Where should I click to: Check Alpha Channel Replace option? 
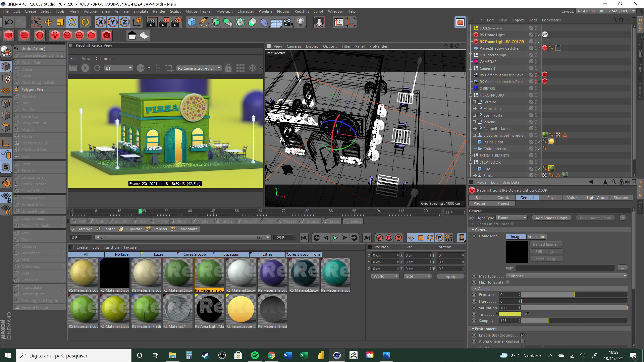[522, 341]
